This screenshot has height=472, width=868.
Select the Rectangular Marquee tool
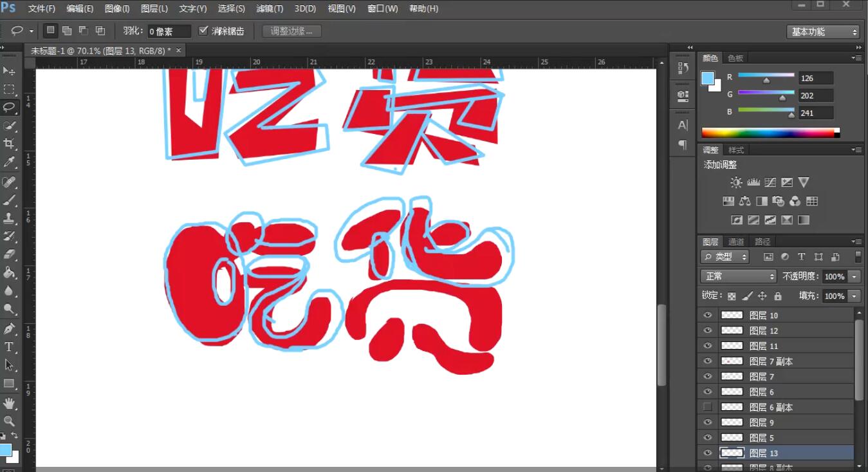tap(9, 90)
